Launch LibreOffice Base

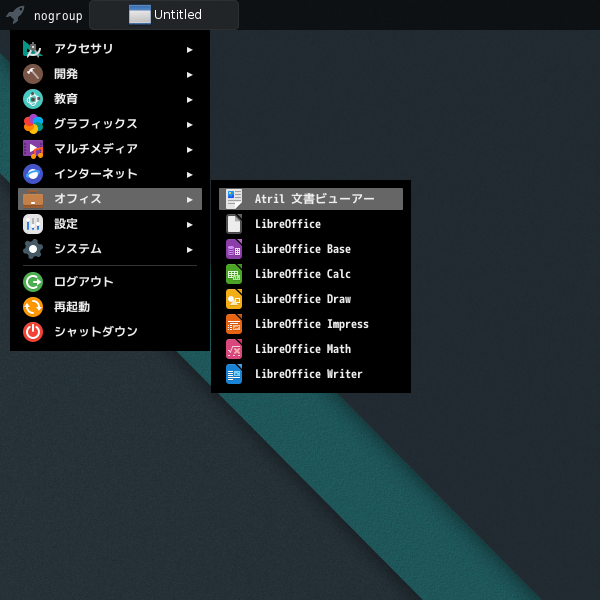tap(311, 249)
